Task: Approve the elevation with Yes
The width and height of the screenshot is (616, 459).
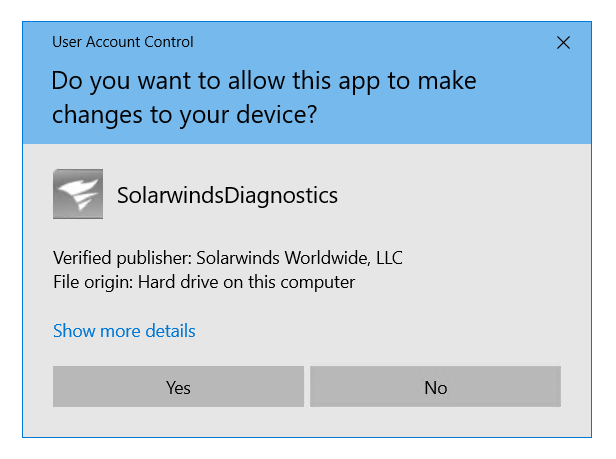Action: [178, 387]
